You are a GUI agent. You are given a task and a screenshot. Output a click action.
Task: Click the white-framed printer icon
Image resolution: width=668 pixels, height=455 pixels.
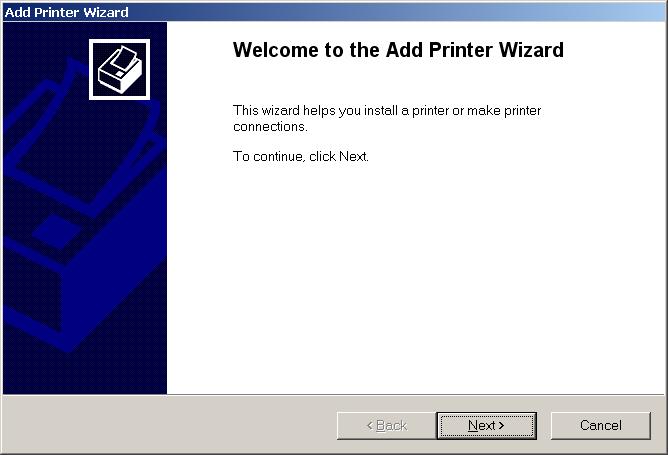click(119, 69)
